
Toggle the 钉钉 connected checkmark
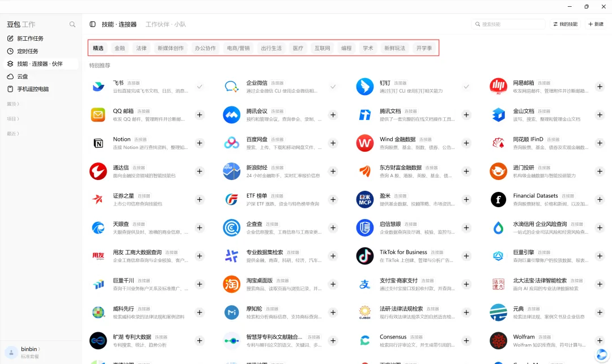466,87
